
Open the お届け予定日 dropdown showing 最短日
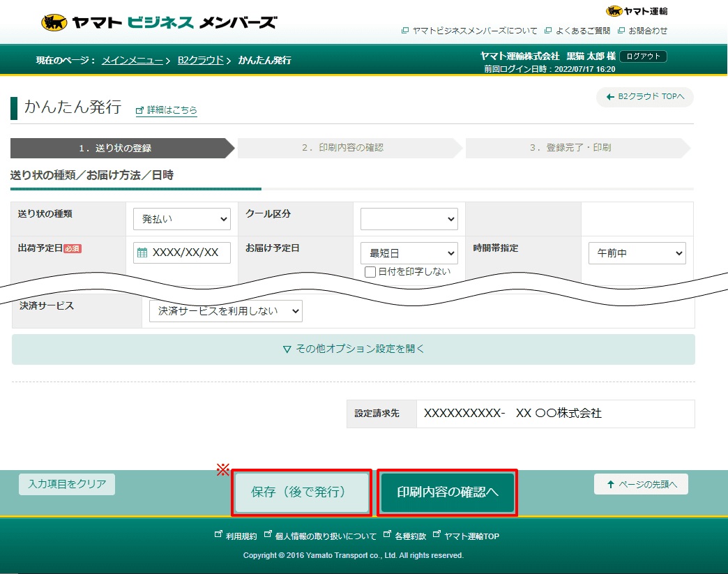pos(409,253)
